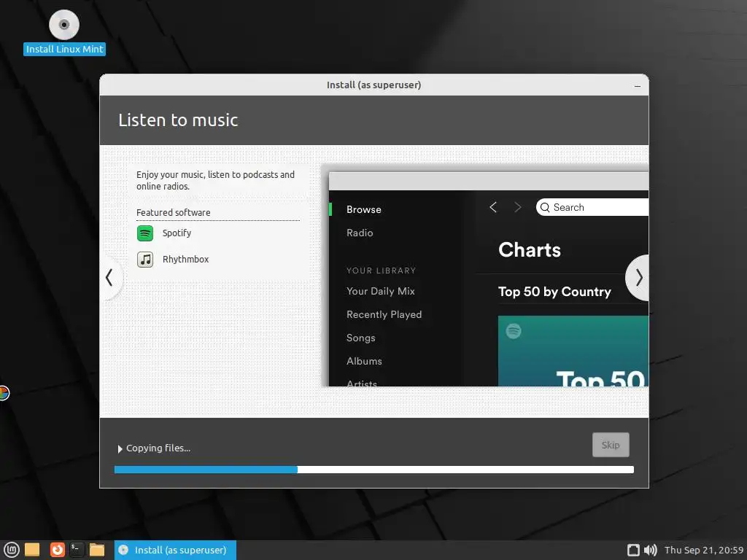747x560 pixels.
Task: Click Songs in the slideshow image
Action: tap(360, 338)
